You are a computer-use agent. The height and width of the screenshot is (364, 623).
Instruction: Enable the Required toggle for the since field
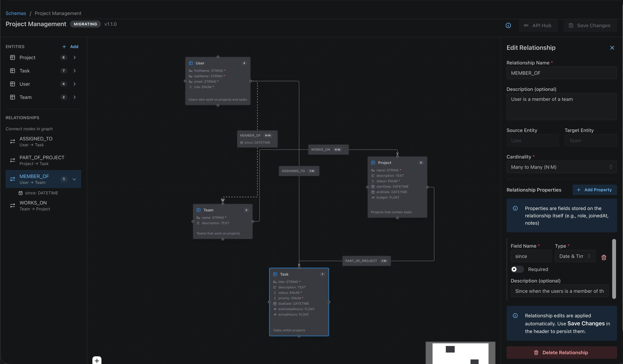click(517, 269)
